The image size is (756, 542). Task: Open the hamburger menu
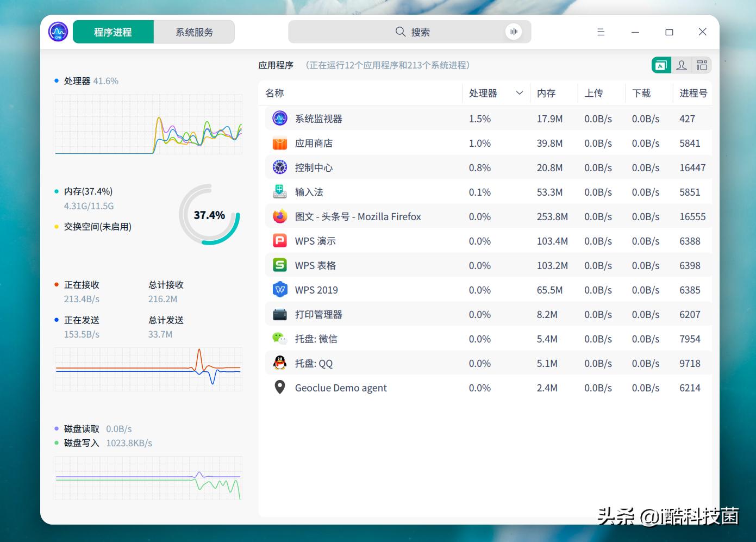601,32
